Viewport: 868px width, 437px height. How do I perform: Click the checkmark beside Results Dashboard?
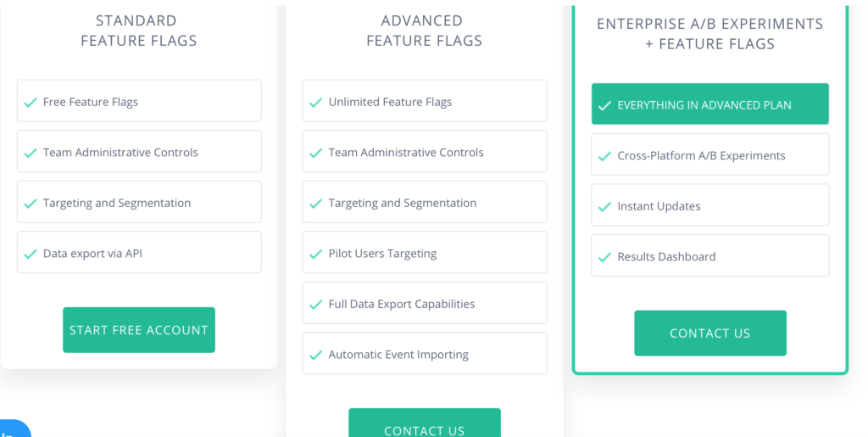point(604,257)
